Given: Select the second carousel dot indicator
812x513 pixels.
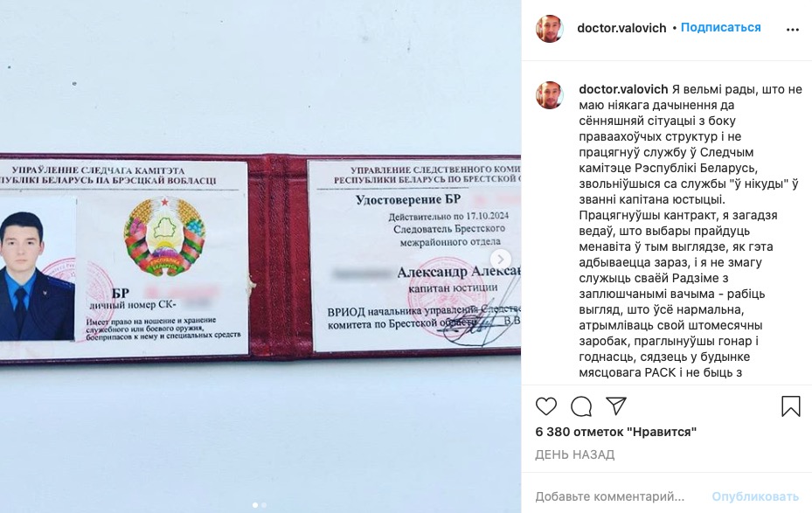Looking at the screenshot, I should click(264, 505).
